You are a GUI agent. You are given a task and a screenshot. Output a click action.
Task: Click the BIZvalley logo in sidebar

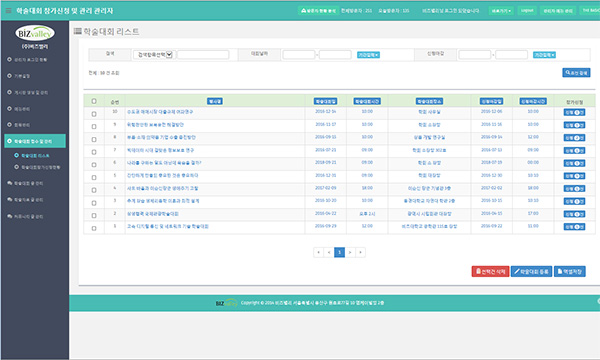34,33
